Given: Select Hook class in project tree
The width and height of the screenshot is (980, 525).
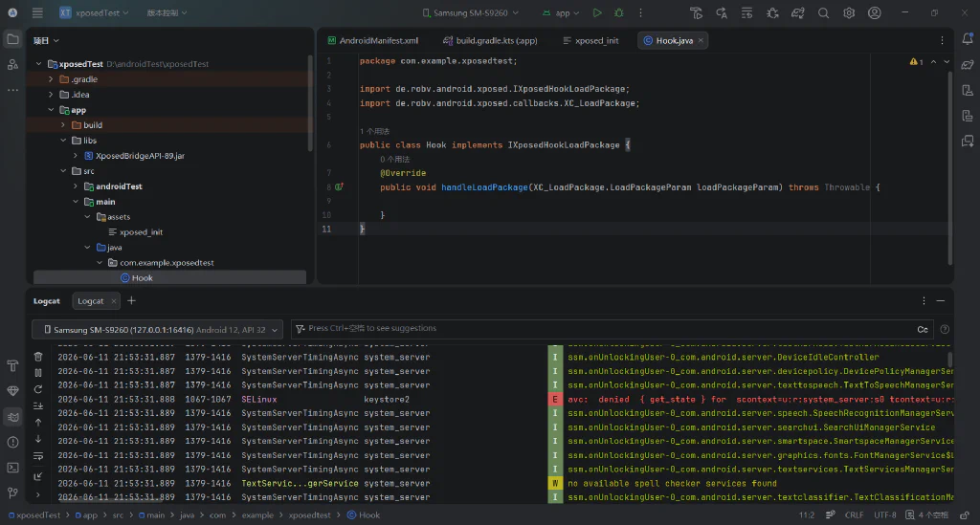Looking at the screenshot, I should [x=142, y=277].
